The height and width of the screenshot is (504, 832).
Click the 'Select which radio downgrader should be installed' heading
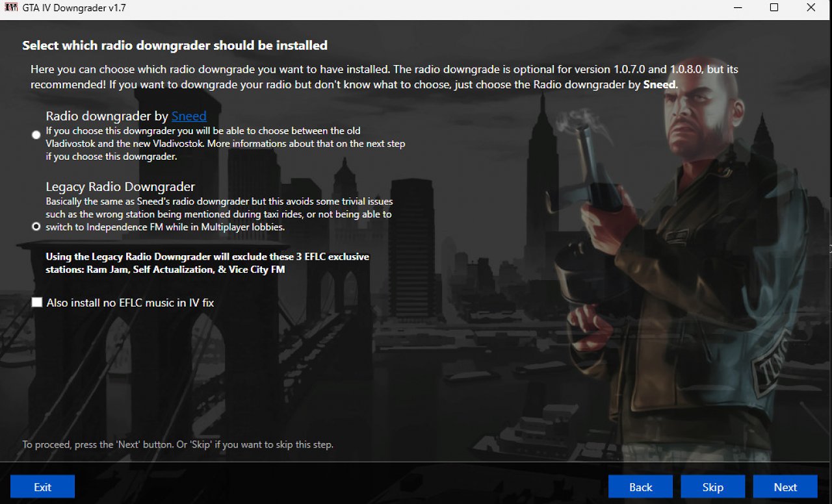(x=175, y=45)
